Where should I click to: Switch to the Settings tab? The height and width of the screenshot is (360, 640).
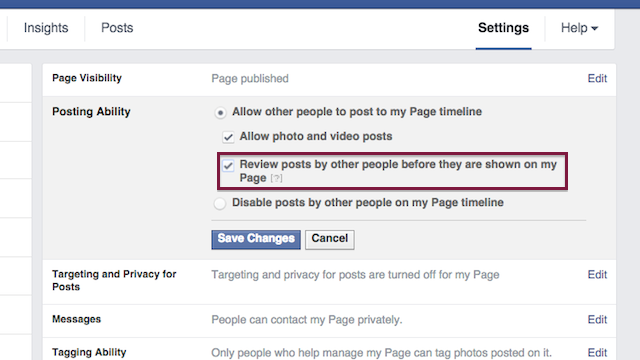[503, 28]
